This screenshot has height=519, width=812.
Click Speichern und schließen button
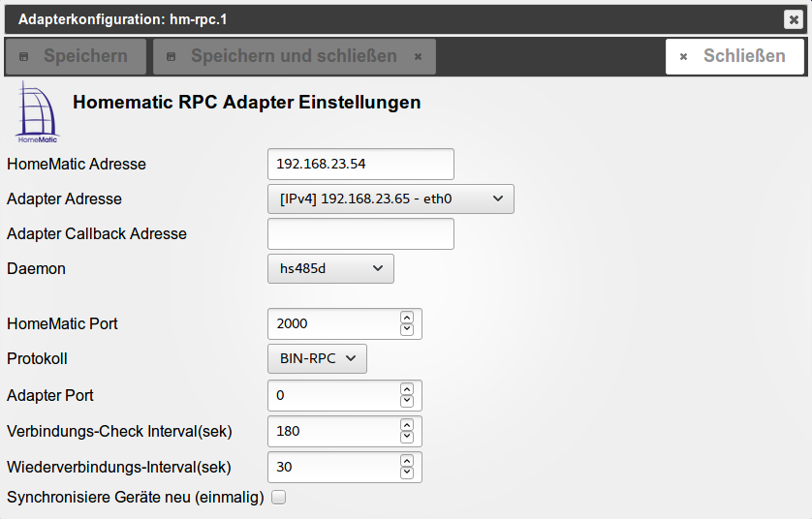(x=294, y=56)
